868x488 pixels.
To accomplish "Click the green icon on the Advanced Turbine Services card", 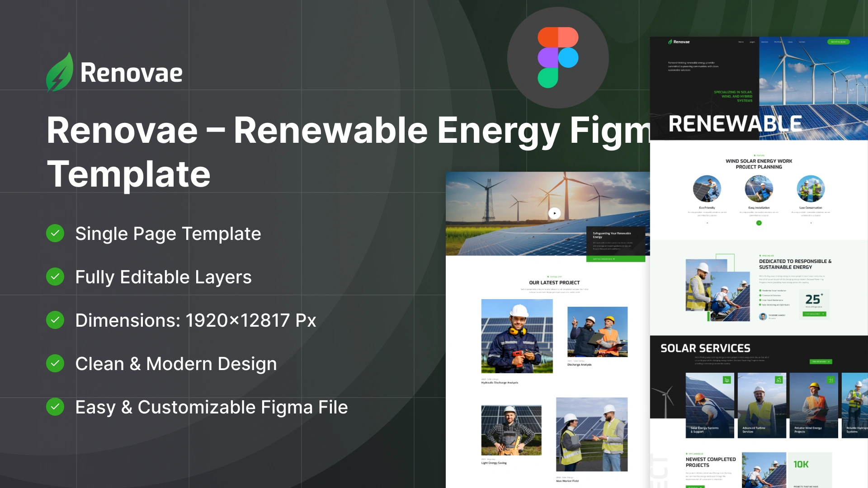I will point(778,380).
